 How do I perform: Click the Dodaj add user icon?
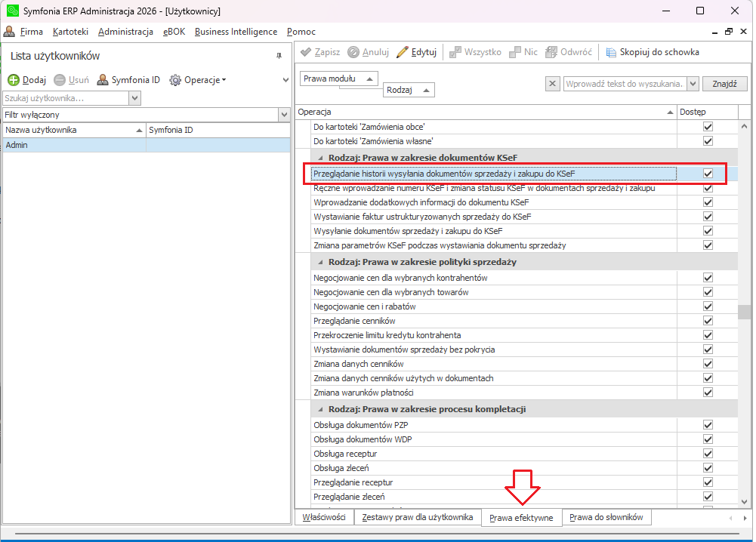14,80
